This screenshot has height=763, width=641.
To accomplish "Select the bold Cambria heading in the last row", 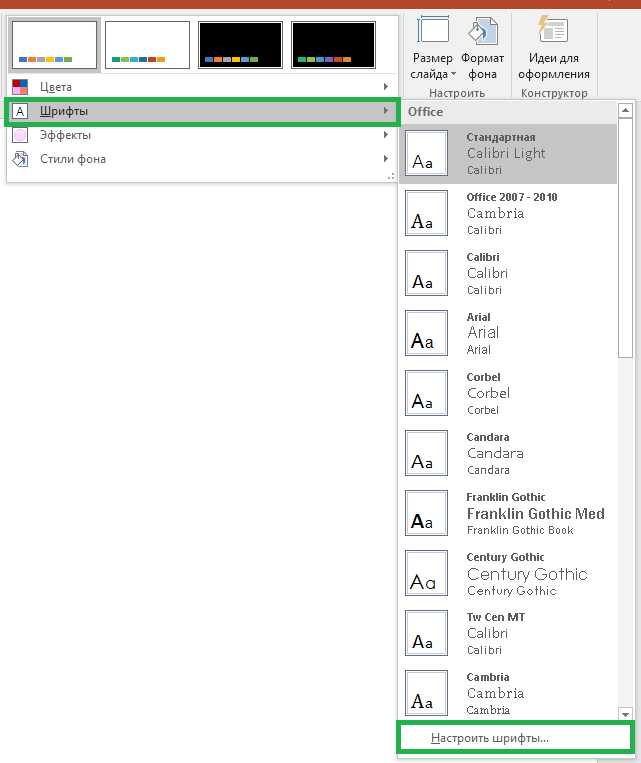I will pyautogui.click(x=488, y=677).
